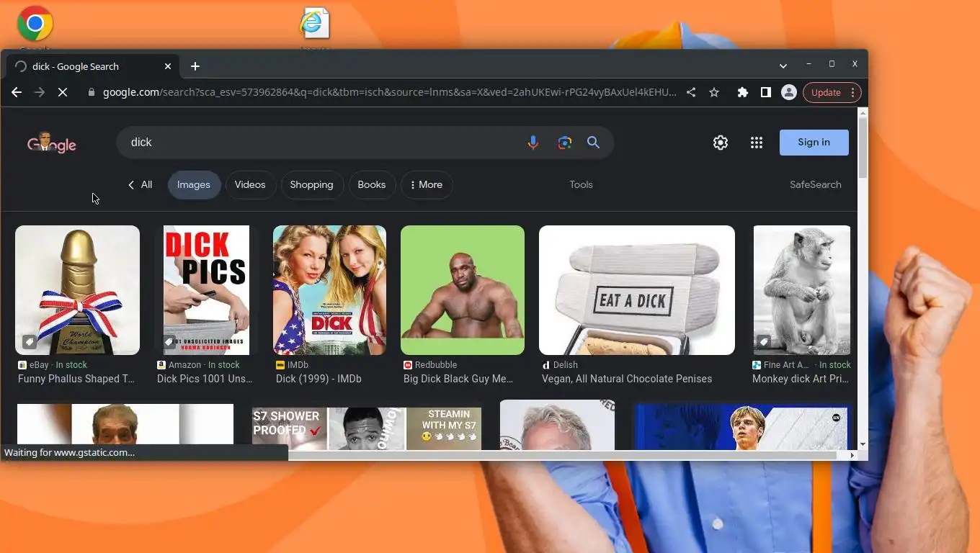
Task: Maximize the Chrome window
Action: [x=832, y=64]
